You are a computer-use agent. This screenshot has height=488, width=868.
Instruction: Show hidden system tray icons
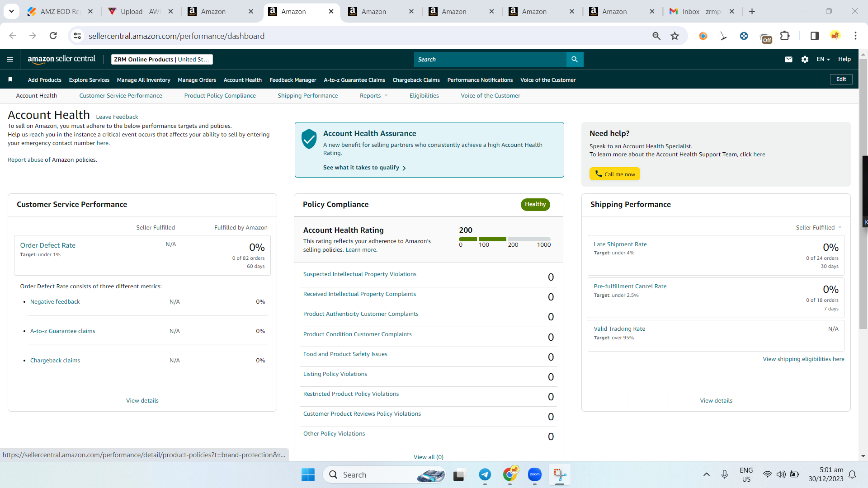pyautogui.click(x=706, y=474)
